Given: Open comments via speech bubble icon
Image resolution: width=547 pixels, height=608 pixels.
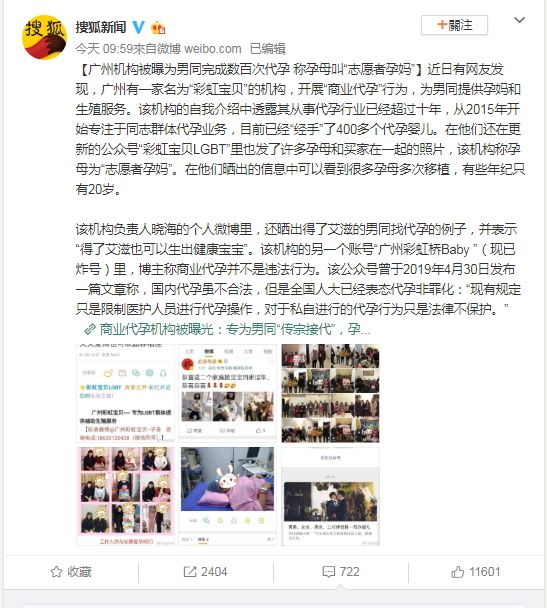Looking at the screenshot, I should pos(328,572).
